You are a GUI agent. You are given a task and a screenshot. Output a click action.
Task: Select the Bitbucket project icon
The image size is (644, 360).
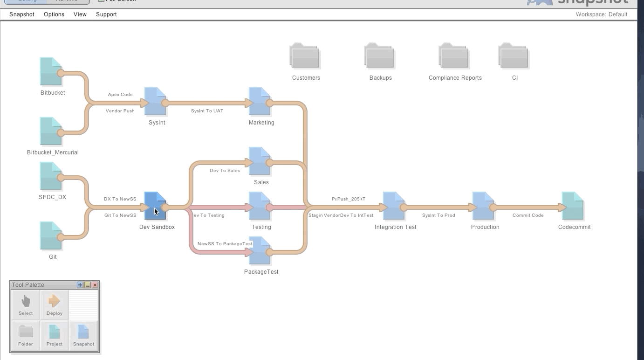51,72
